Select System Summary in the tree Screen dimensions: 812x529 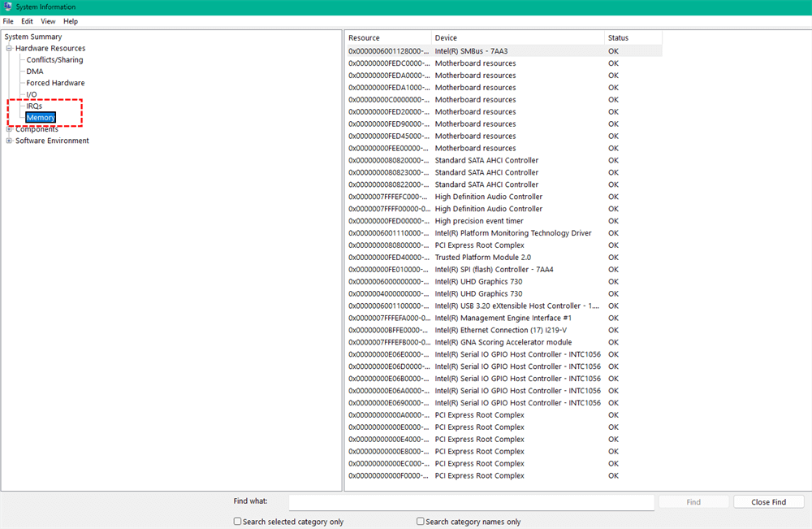click(x=32, y=37)
